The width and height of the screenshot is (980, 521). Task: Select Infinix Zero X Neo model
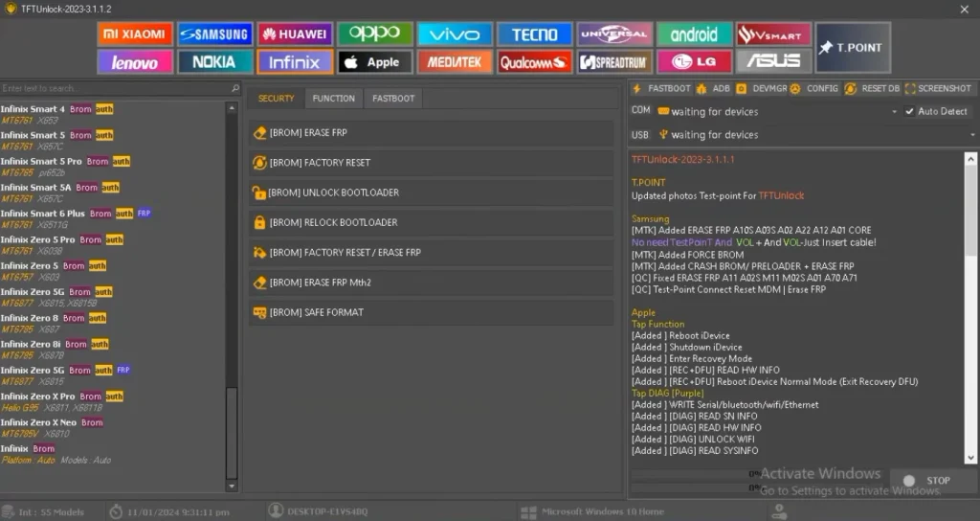click(x=113, y=428)
